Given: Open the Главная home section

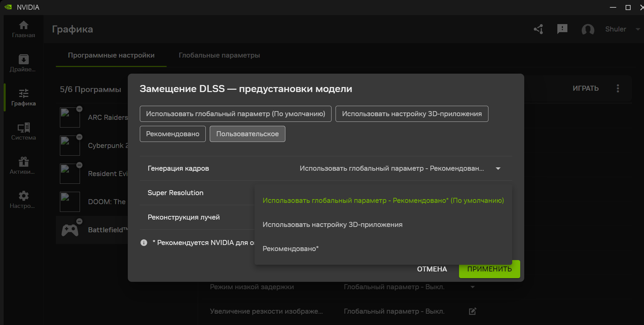Looking at the screenshot, I should 23,29.
